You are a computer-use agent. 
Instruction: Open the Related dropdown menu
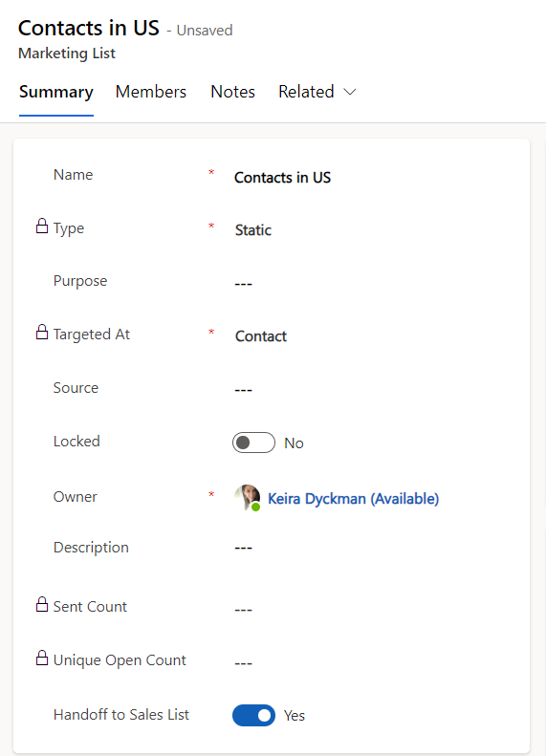pyautogui.click(x=317, y=92)
